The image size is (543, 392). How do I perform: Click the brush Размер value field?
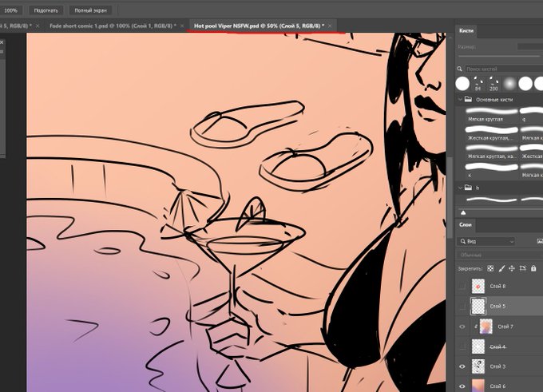click(x=530, y=46)
